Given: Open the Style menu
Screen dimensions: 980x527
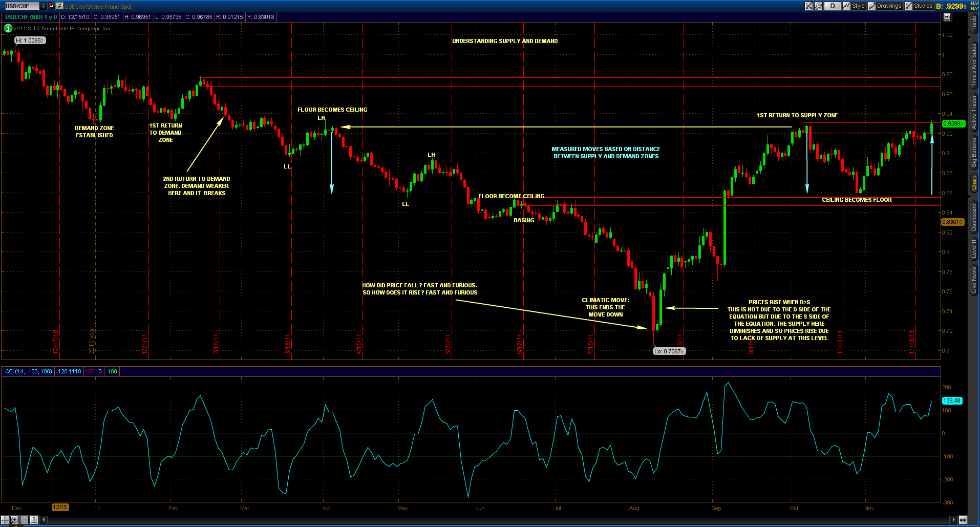Looking at the screenshot, I should click(854, 6).
